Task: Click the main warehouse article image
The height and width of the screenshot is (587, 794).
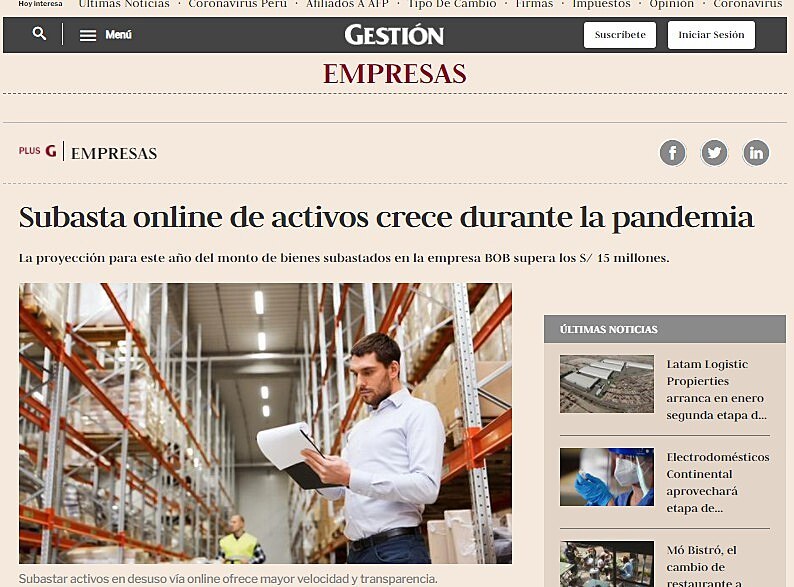Action: coord(265,423)
